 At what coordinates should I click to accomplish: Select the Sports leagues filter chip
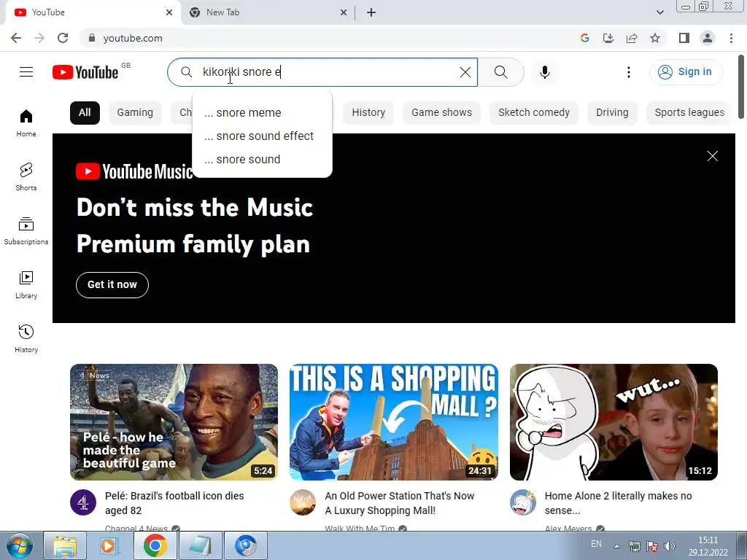(689, 113)
